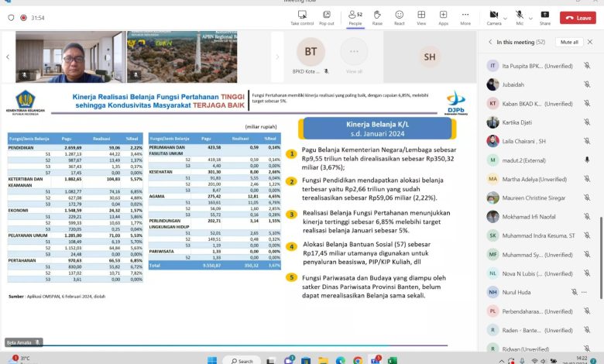604x364 pixels.
Task: Toggle the Camera on or off
Action: (493, 15)
